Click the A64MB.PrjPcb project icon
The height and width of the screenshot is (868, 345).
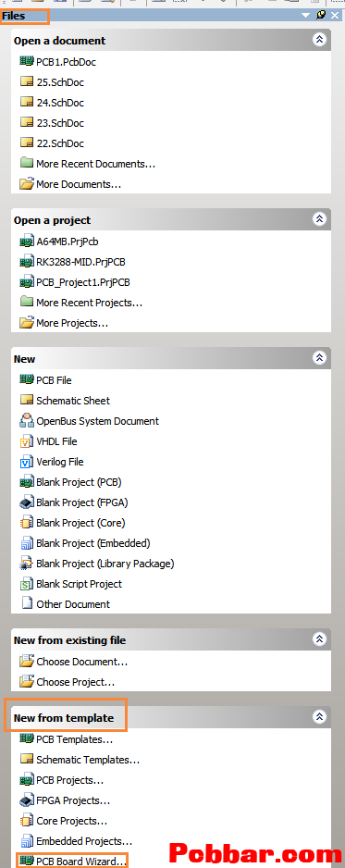27,241
